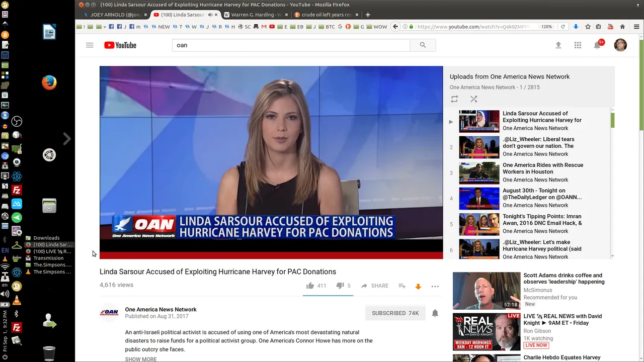Viewport: 644px width, 362px height.
Task: Click the orange download arrow below the video
Action: click(x=418, y=286)
